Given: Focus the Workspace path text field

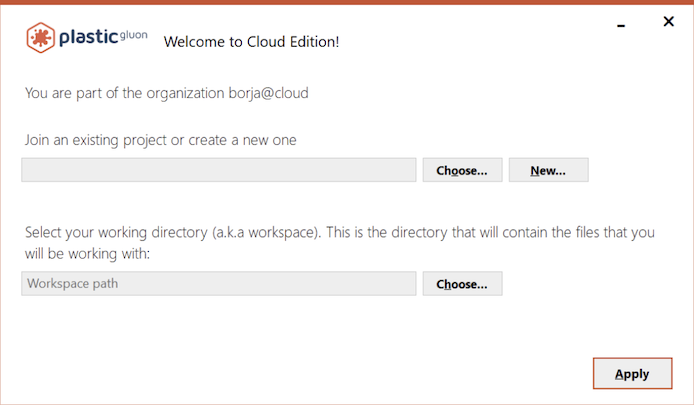Looking at the screenshot, I should tap(219, 284).
